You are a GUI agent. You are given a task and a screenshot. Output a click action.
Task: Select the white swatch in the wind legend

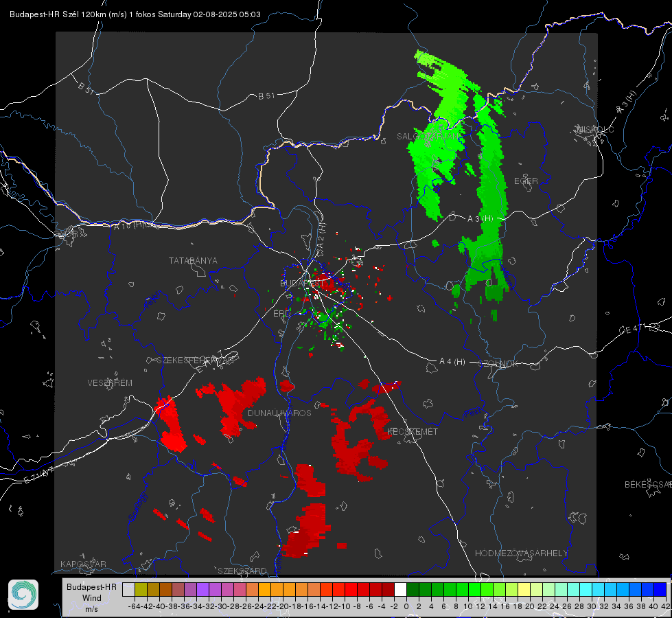[400, 589]
